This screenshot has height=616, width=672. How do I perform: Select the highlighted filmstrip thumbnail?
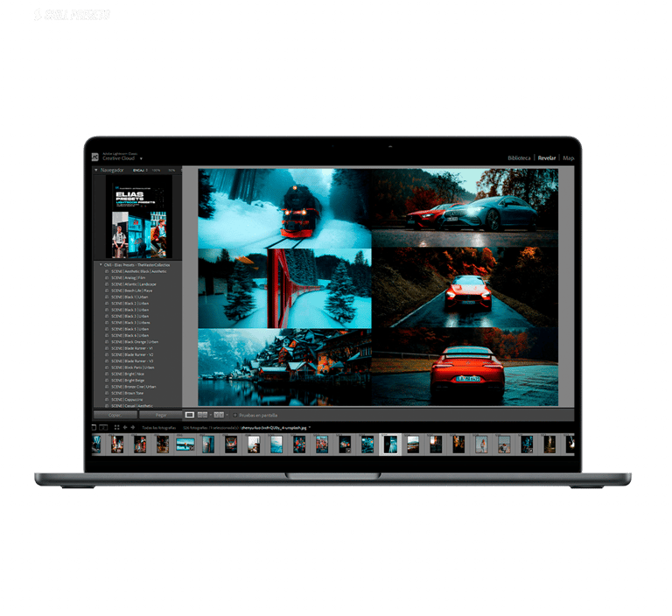click(391, 445)
